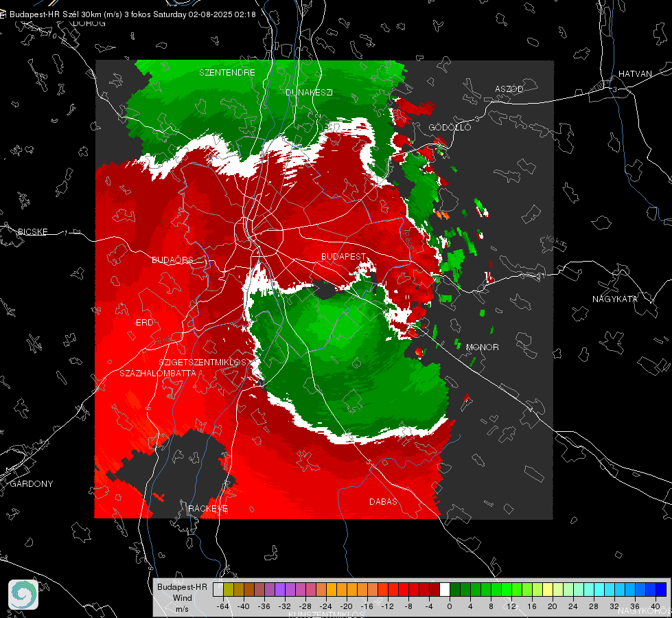Click the HATVAN map label
This screenshot has height=618, width=672.
click(x=635, y=73)
